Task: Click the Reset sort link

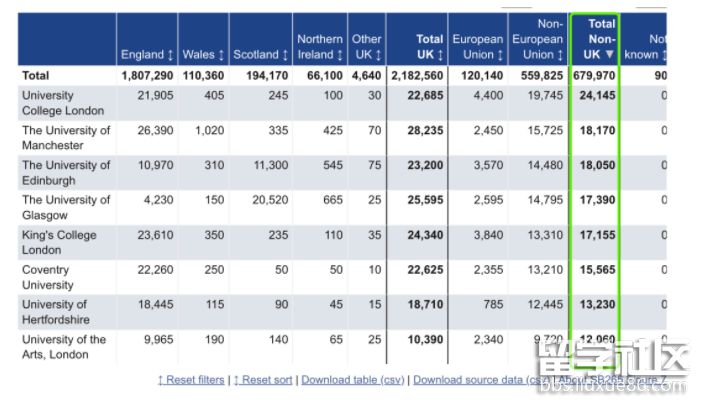Action: pos(264,380)
